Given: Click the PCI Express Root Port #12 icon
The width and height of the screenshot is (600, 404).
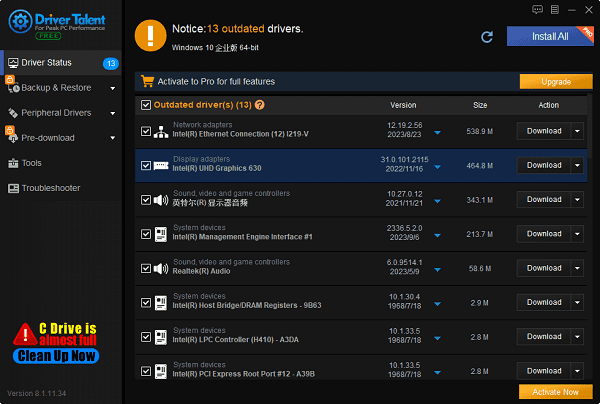Looking at the screenshot, I should click(161, 371).
